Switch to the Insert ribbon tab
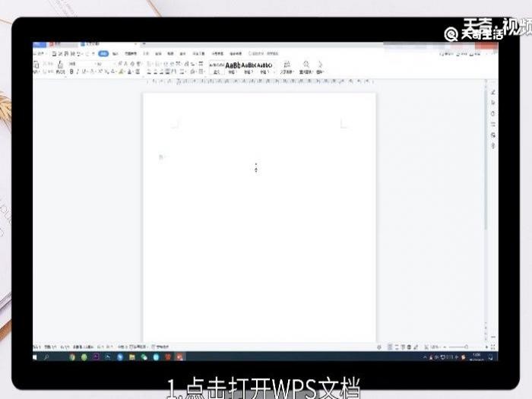The image size is (532, 399). pos(116,54)
